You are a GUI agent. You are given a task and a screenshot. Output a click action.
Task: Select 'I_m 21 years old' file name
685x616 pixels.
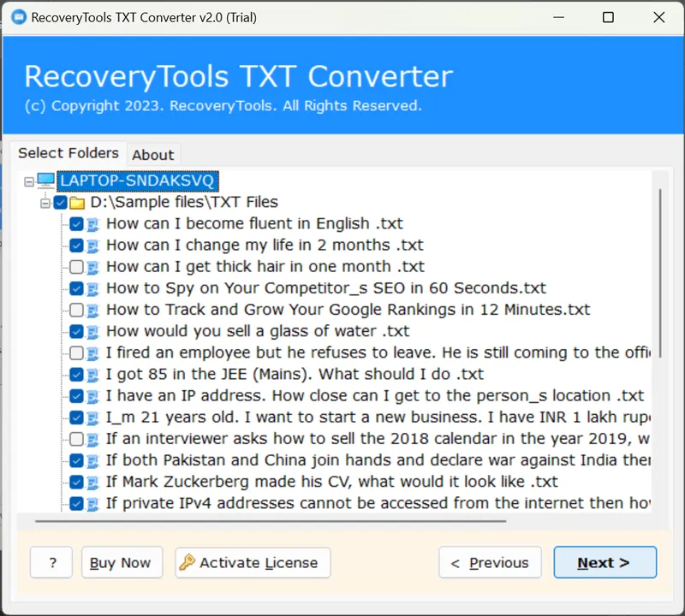click(378, 417)
